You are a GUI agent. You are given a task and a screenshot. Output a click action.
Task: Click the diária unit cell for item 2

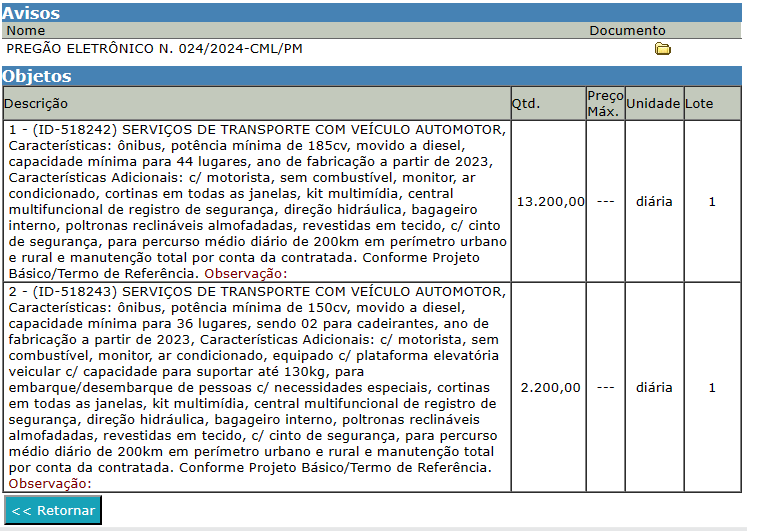pos(654,387)
